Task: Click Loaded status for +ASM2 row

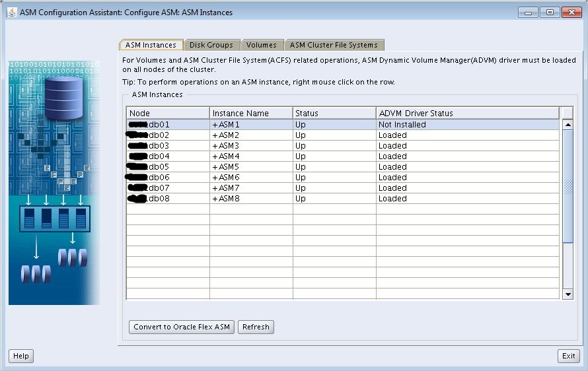Action: coord(468,135)
